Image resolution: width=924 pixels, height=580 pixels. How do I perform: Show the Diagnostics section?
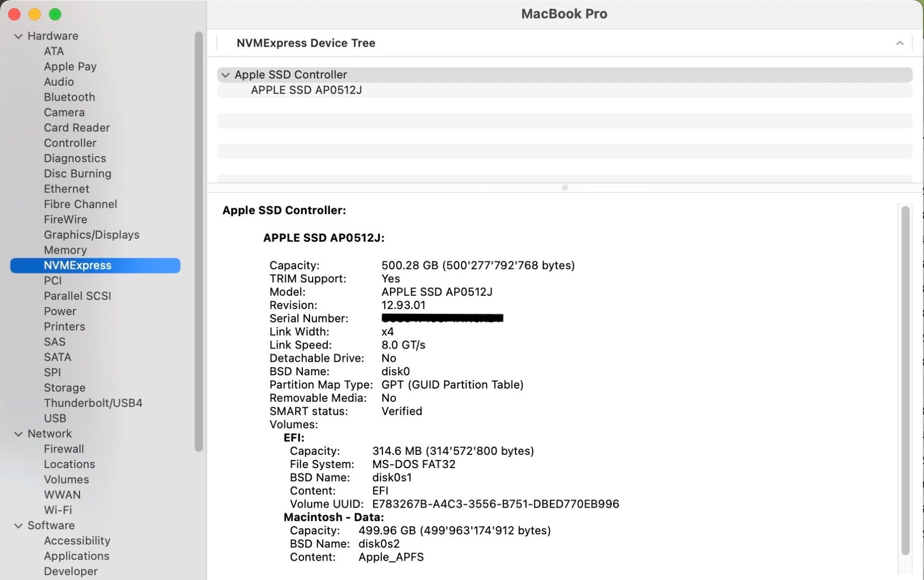click(x=75, y=158)
